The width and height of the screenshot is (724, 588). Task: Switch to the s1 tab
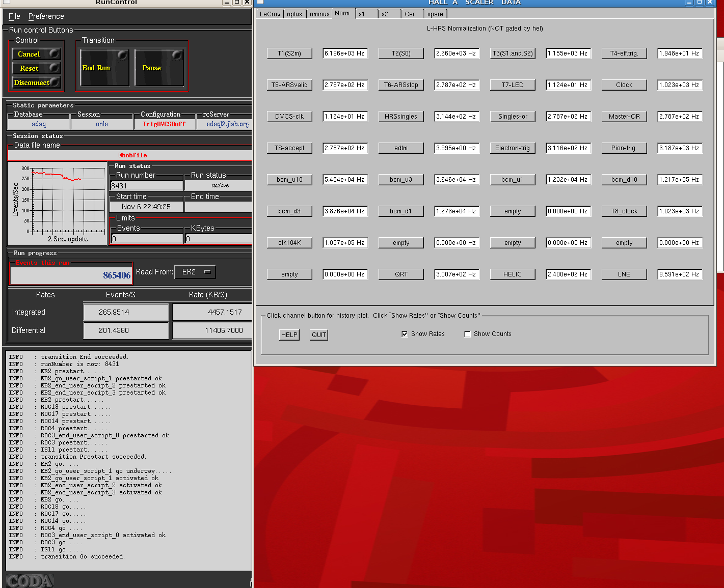pos(366,14)
